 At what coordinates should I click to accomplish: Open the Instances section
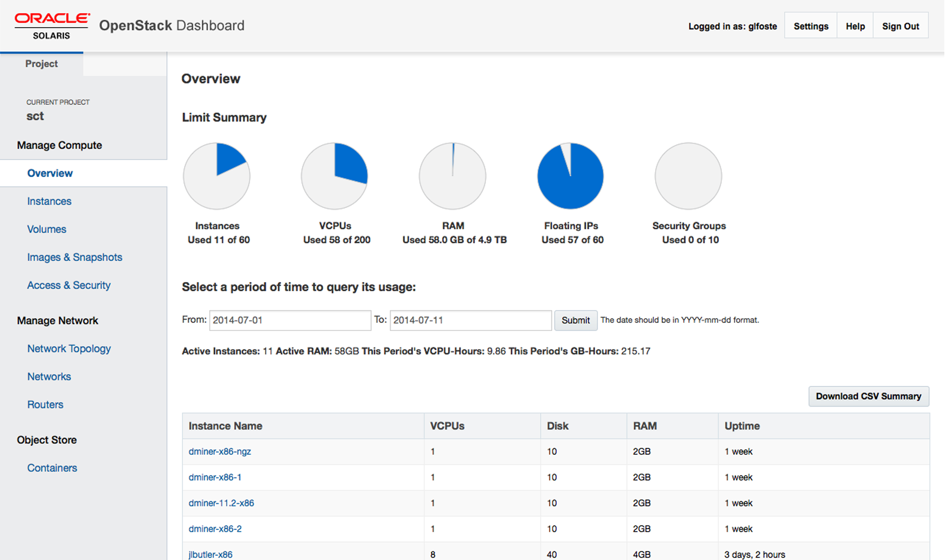click(49, 201)
